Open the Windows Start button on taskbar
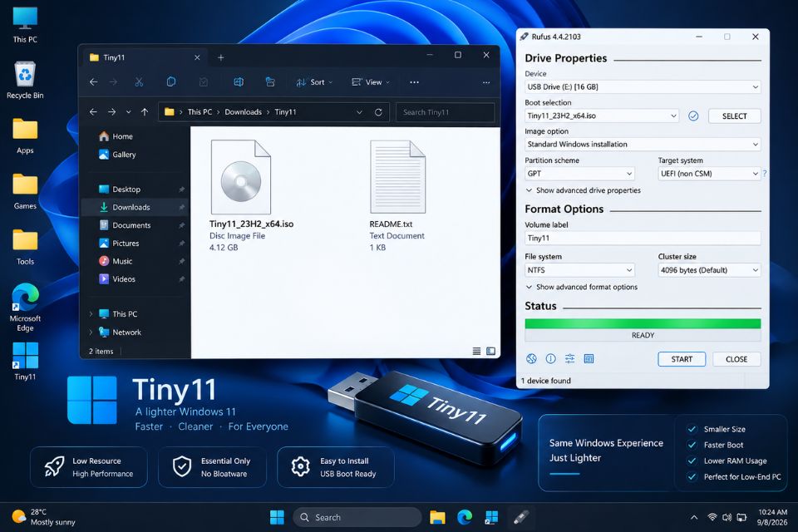 (277, 517)
